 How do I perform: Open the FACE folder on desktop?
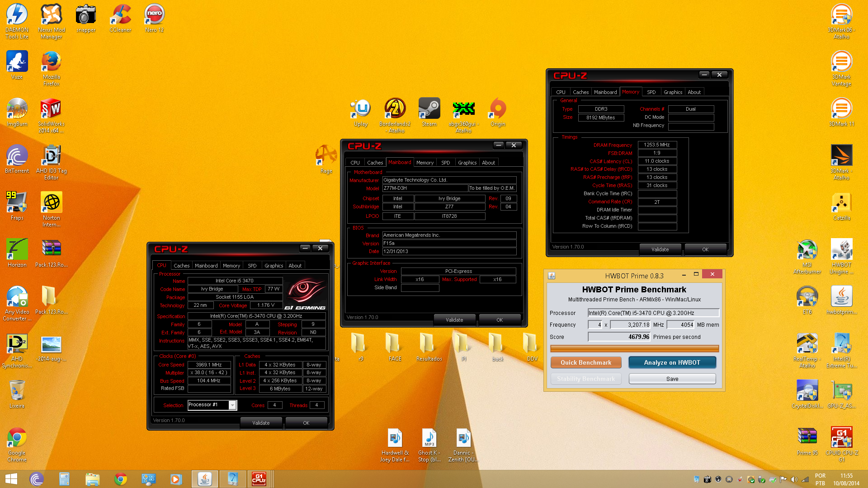click(x=395, y=347)
